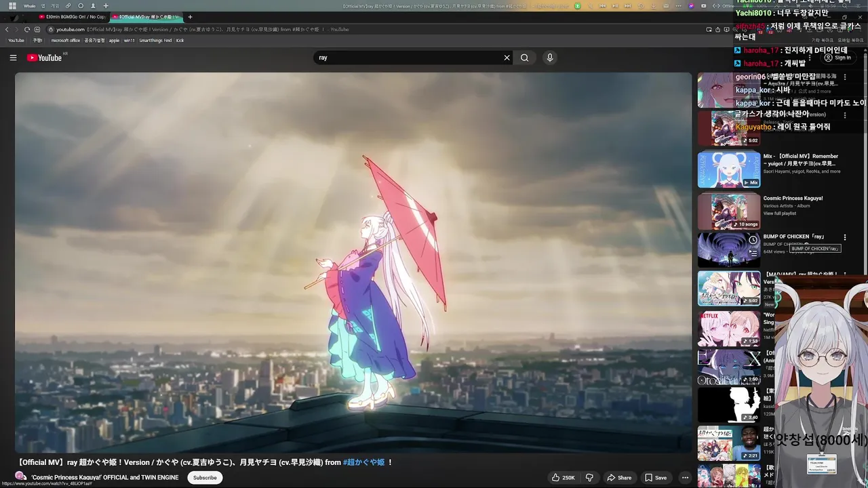This screenshot has width=868, height=488.
Task: Go forward with the browser forward arrow
Action: click(16, 29)
